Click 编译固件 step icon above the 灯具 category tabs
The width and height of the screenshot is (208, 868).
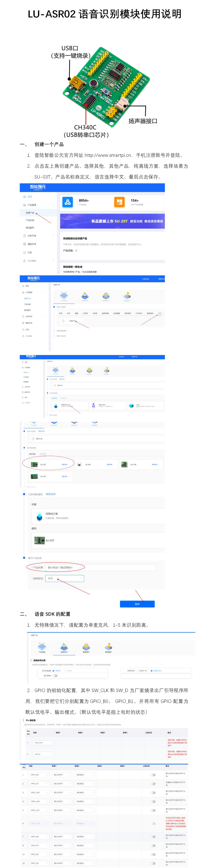pos(106,296)
